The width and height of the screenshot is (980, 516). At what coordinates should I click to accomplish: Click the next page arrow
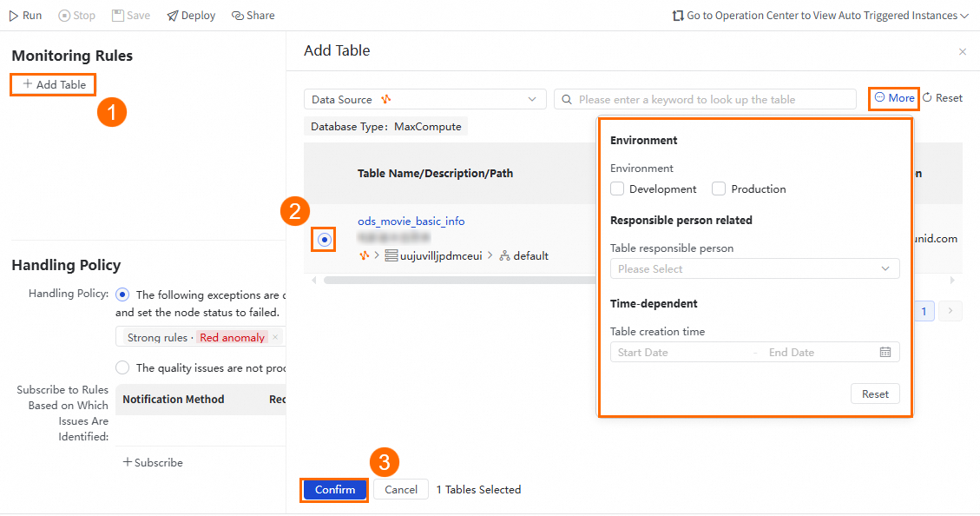click(x=950, y=311)
